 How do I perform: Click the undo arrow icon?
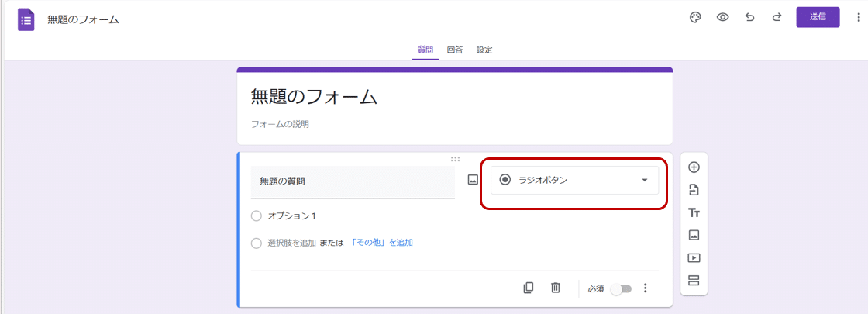[x=749, y=17]
